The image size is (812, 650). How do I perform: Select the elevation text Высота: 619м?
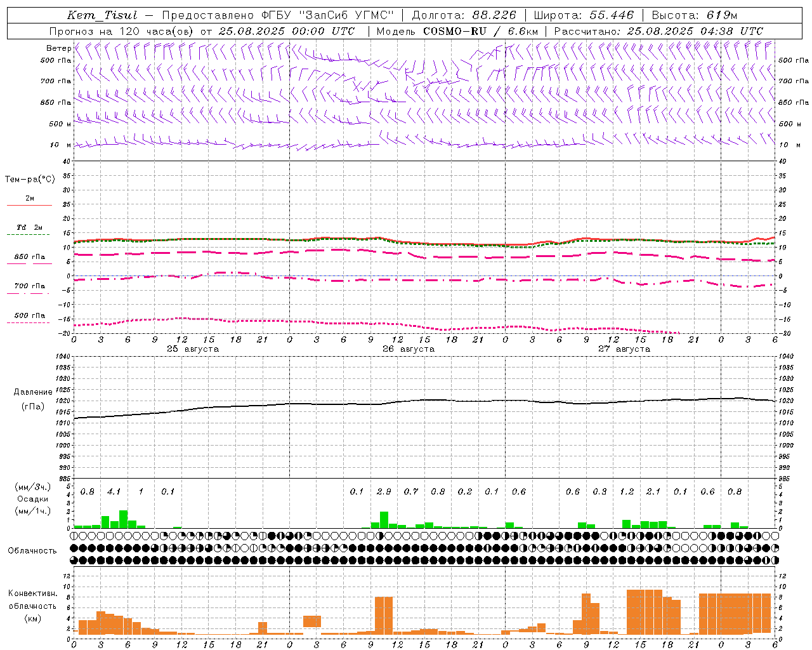(x=695, y=15)
